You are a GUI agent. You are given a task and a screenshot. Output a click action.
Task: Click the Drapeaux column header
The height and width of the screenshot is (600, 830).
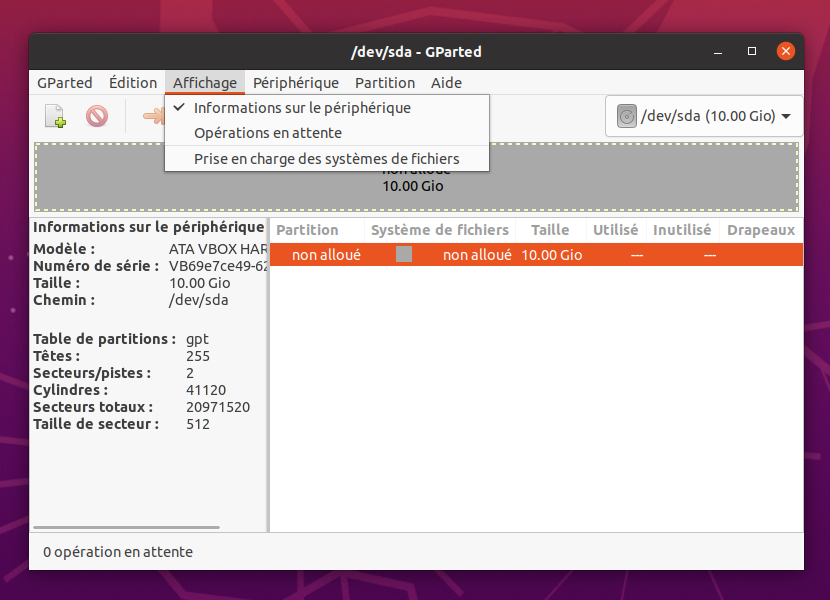point(761,230)
